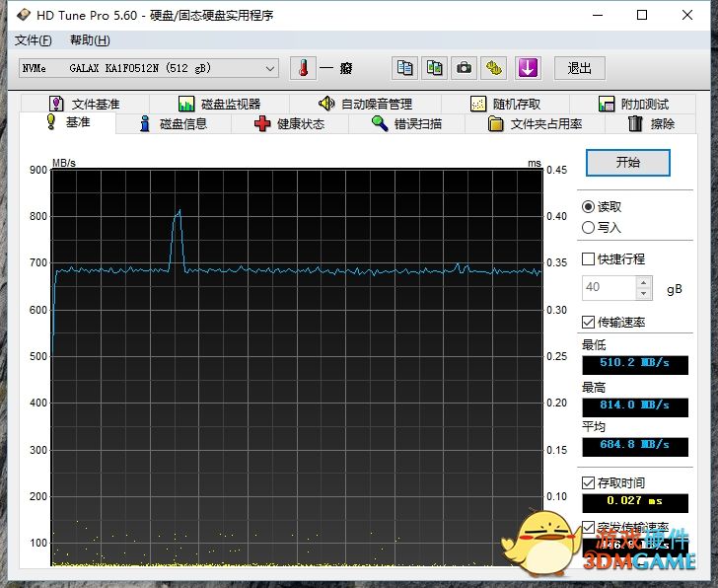This screenshot has height=588, width=718.
Task: Click the copy screenshot to clipboard icon
Action: (x=434, y=68)
